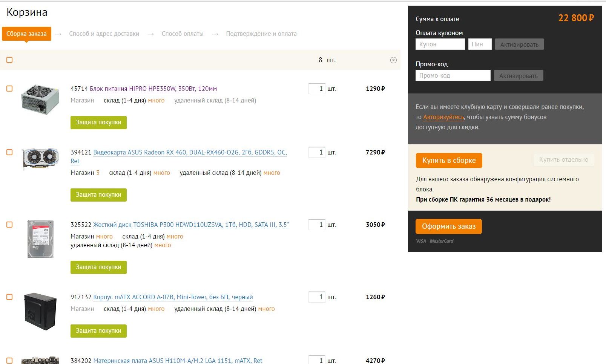Click the Оплата купоном label
The image size is (606, 364).
(x=439, y=33)
